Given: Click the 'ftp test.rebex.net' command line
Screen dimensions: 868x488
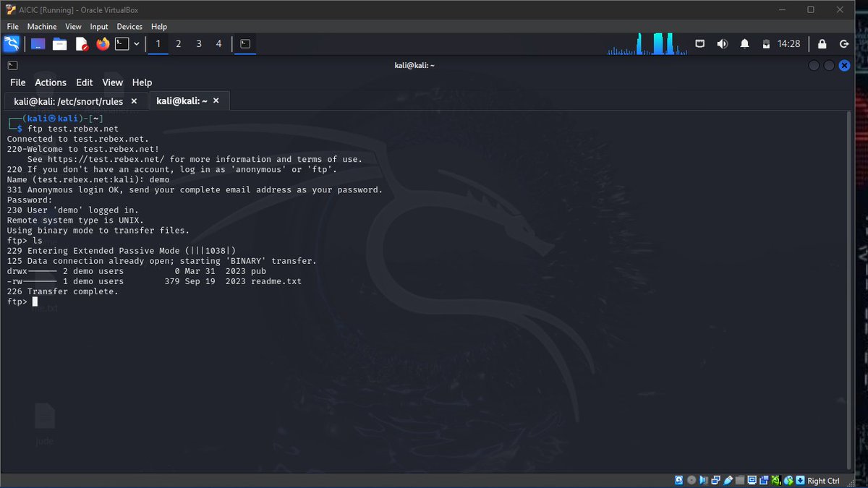Looking at the screenshot, I should coord(73,129).
